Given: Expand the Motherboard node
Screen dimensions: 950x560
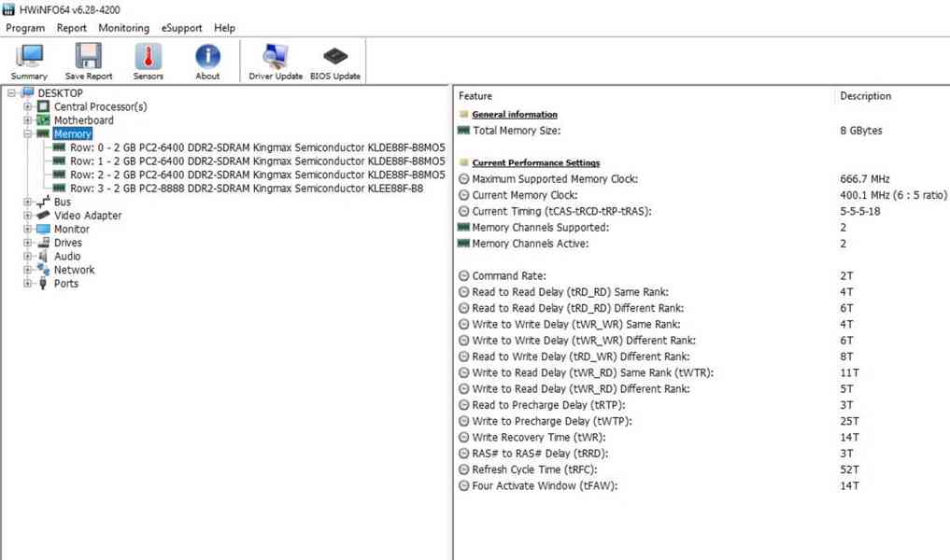Looking at the screenshot, I should pyautogui.click(x=27, y=119).
